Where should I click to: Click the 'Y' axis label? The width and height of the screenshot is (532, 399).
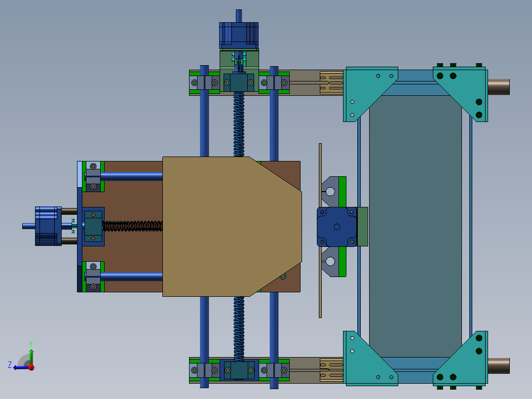[x=31, y=343]
